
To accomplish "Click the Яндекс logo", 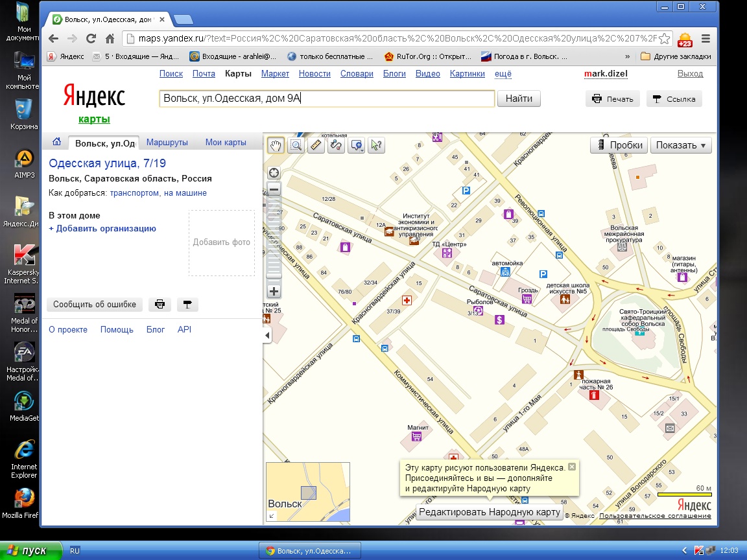I will tap(94, 96).
